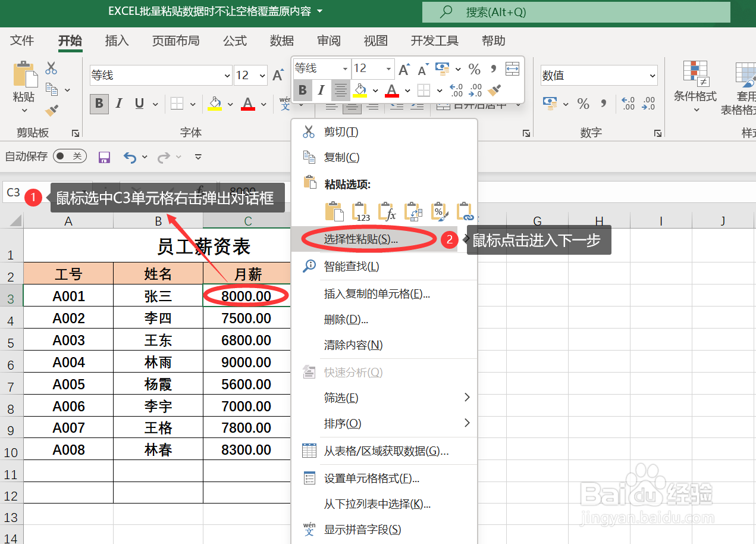The image size is (756, 544).
Task: Open the Fill Color dropdown arrow
Action: point(375,90)
